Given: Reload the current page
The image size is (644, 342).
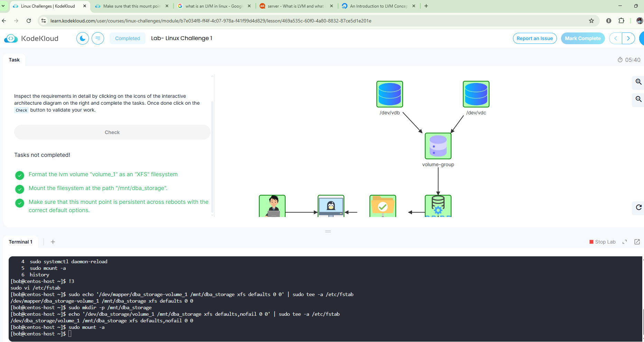Looking at the screenshot, I should click(x=29, y=21).
